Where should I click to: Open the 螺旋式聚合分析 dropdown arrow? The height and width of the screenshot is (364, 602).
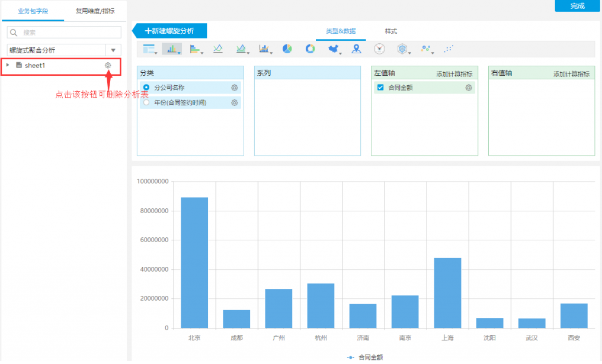tap(113, 50)
